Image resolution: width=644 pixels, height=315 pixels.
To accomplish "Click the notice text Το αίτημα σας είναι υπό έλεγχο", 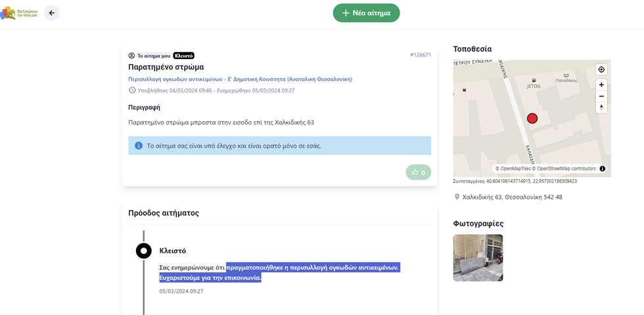I will click(x=234, y=146).
